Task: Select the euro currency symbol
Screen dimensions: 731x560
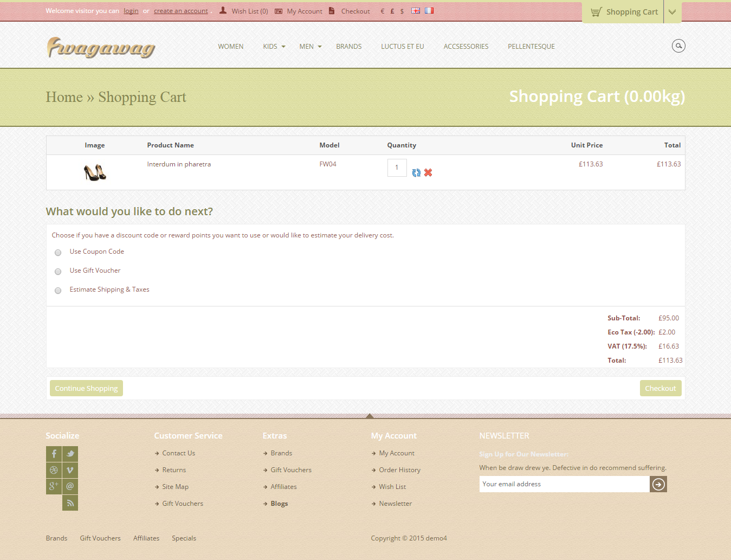Action: (383, 11)
